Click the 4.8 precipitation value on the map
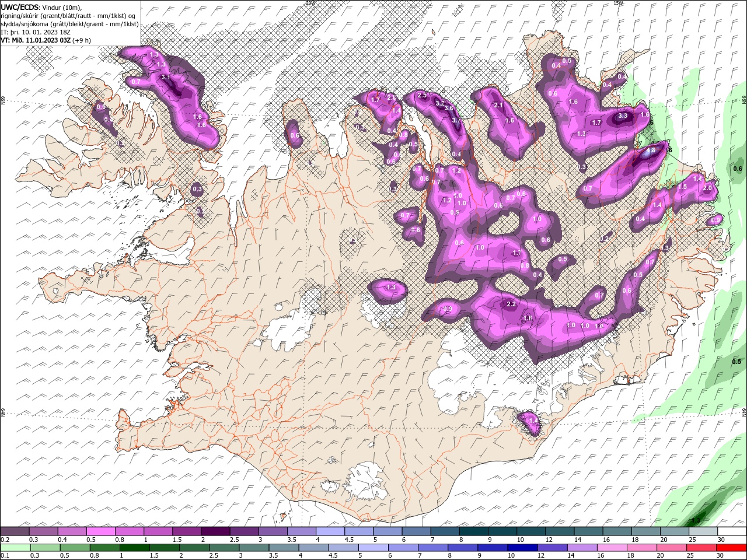The height and width of the screenshot is (560, 747). click(x=652, y=150)
